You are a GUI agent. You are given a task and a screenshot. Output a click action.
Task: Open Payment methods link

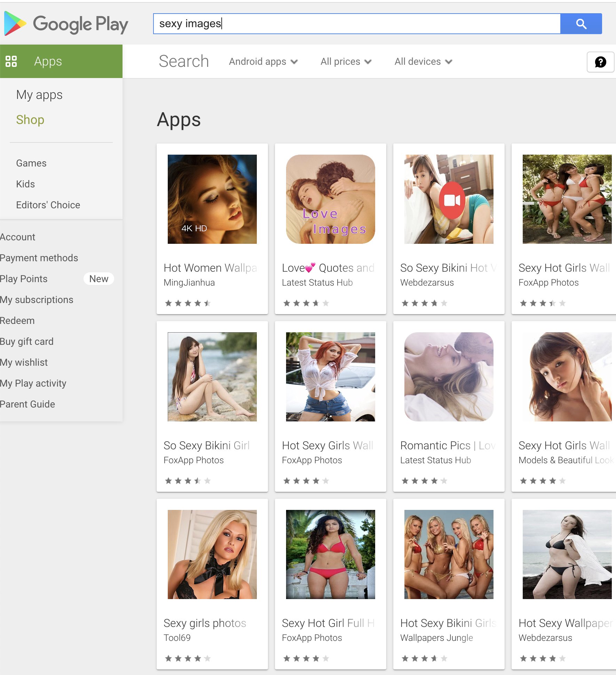click(x=39, y=258)
